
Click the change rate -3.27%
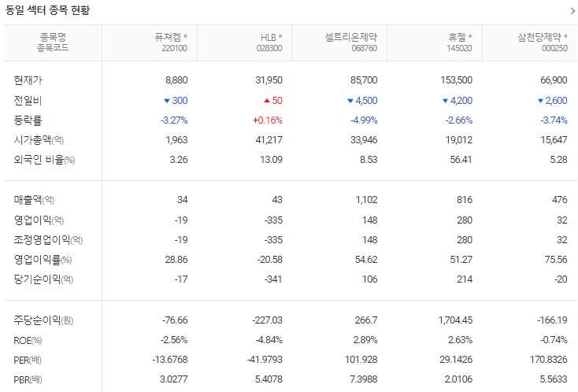174,120
